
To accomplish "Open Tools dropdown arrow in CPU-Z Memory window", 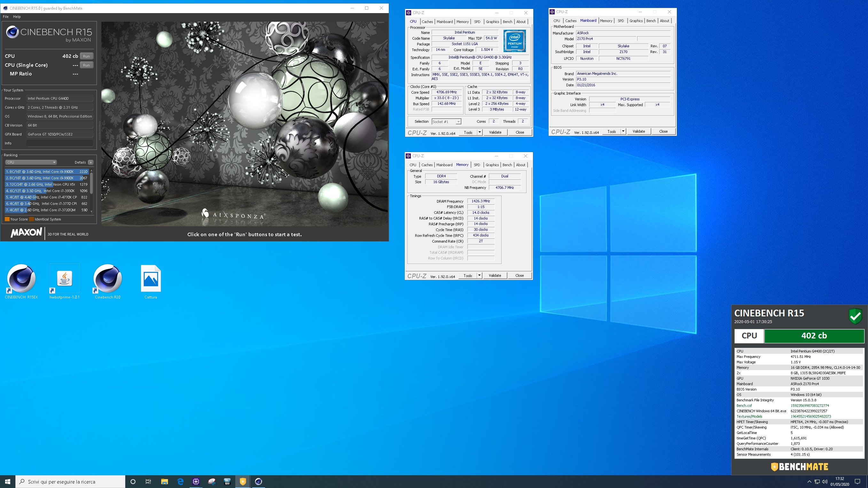I will coord(479,275).
